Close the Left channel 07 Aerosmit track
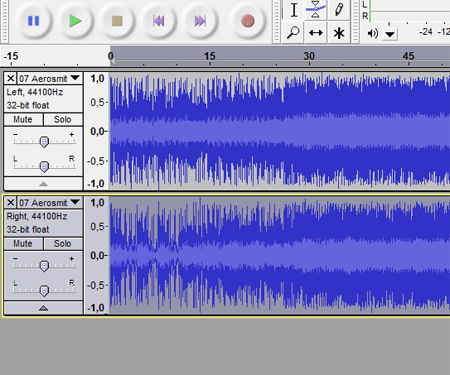The width and height of the screenshot is (450, 375). click(x=11, y=78)
